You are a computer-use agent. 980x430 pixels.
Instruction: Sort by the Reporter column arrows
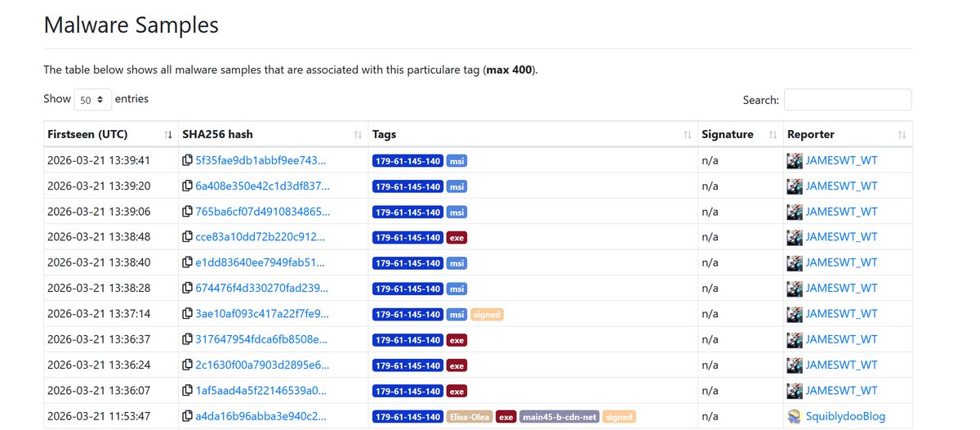click(902, 134)
